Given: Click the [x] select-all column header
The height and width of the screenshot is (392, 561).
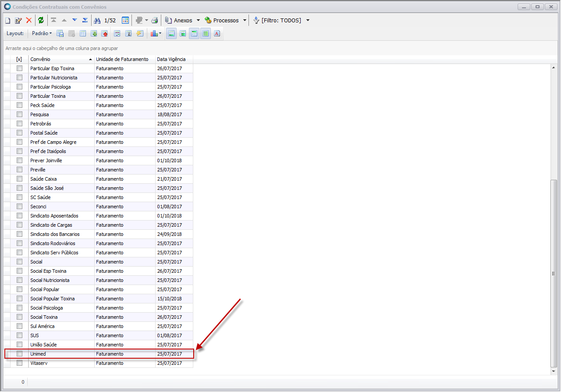Looking at the screenshot, I should tap(19, 59).
